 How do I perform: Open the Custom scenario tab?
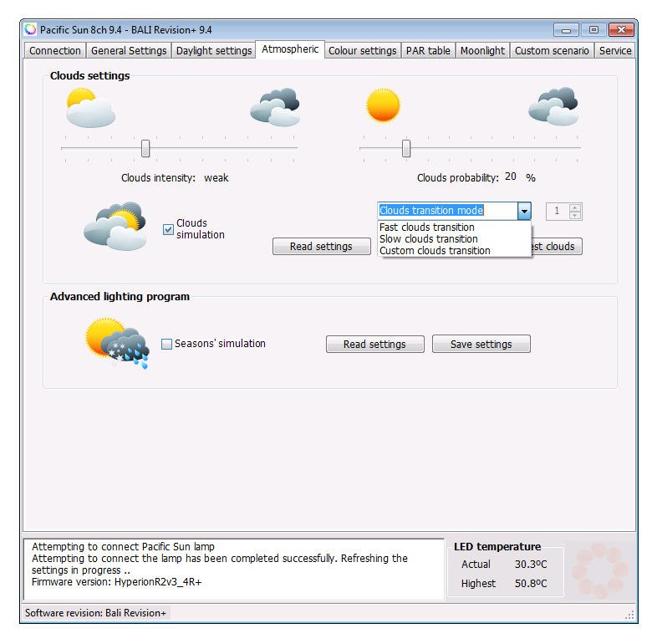point(552,51)
